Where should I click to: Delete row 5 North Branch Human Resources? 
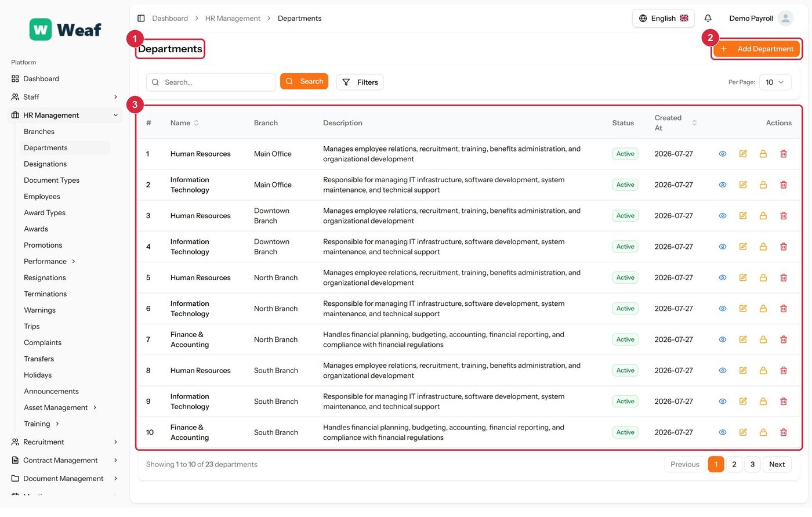point(784,277)
